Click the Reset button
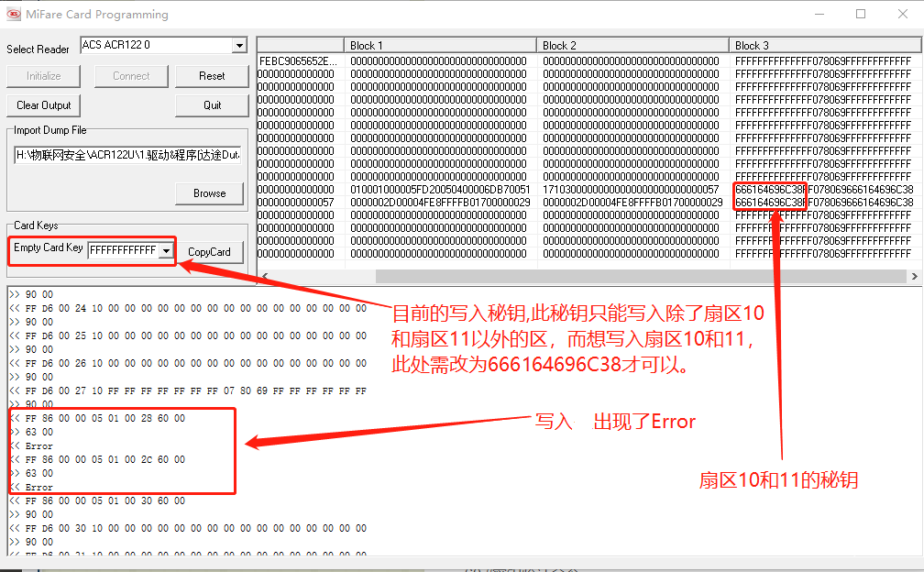Viewport: 924px width, 572px height. (212, 76)
